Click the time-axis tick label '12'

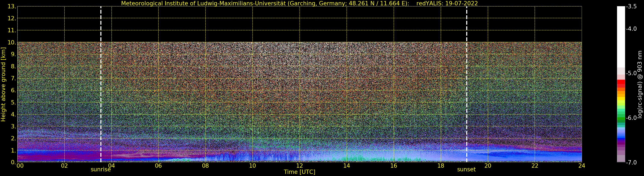[x=300, y=166]
